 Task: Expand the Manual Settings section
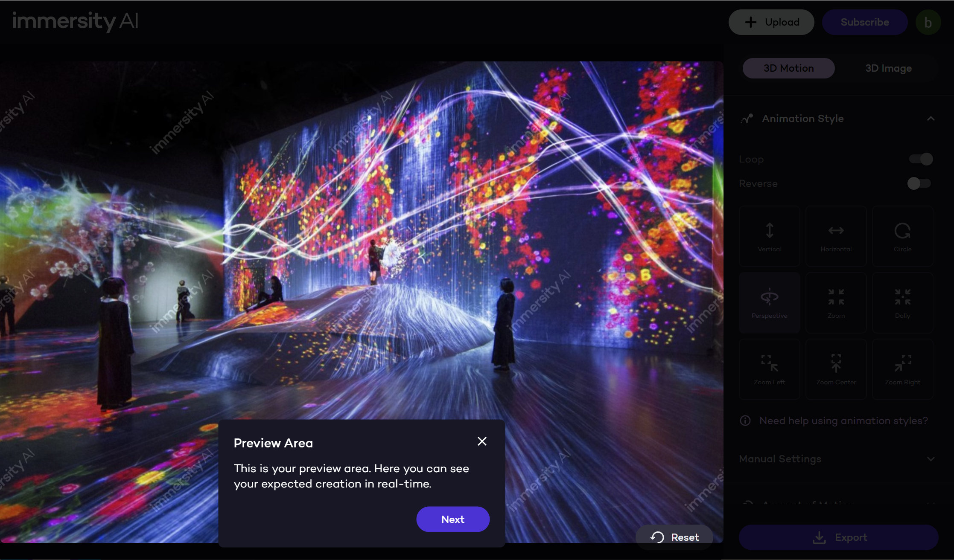[931, 459]
